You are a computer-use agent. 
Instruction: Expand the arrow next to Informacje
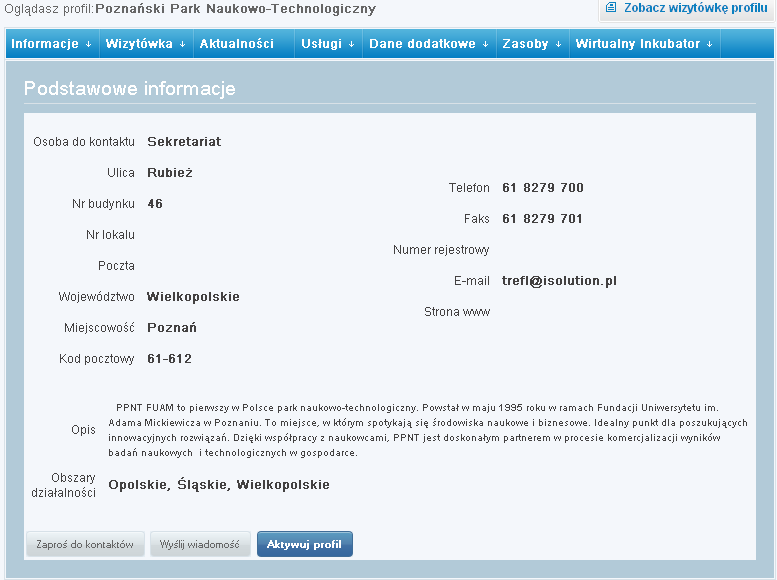click(88, 44)
